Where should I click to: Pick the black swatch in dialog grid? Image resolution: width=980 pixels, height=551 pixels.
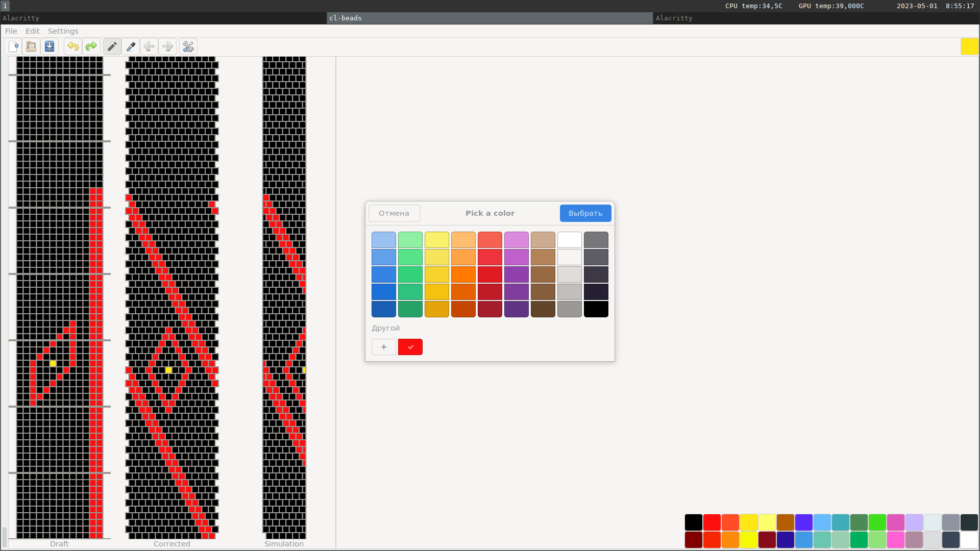click(x=596, y=309)
